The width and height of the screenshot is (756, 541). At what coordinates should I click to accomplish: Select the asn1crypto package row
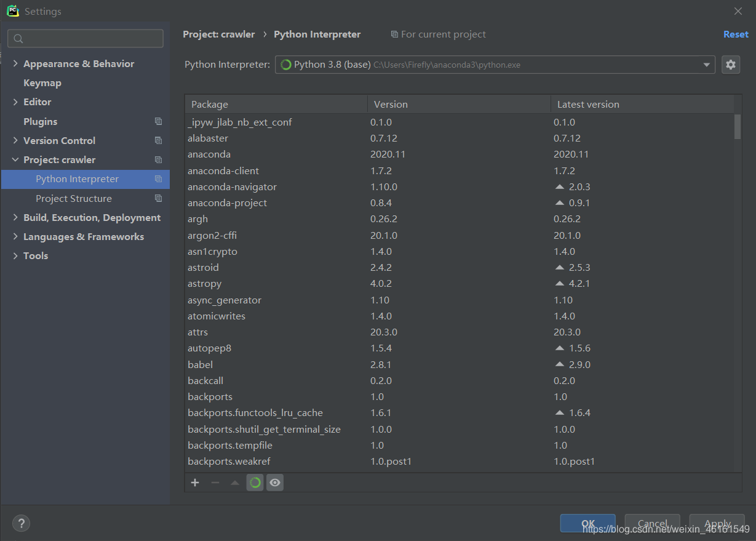coord(460,251)
